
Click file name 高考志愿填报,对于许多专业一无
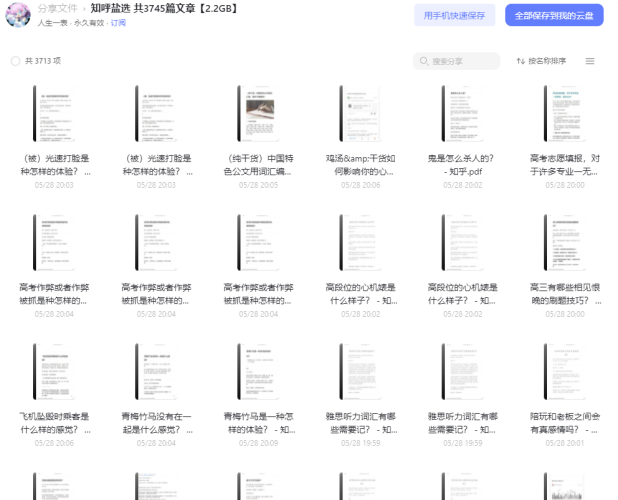564,165
